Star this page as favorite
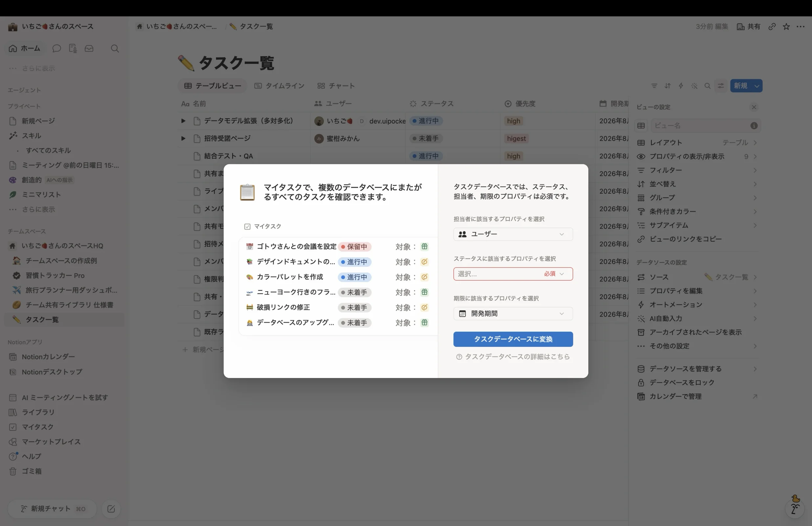Image resolution: width=812 pixels, height=526 pixels. 786,27
